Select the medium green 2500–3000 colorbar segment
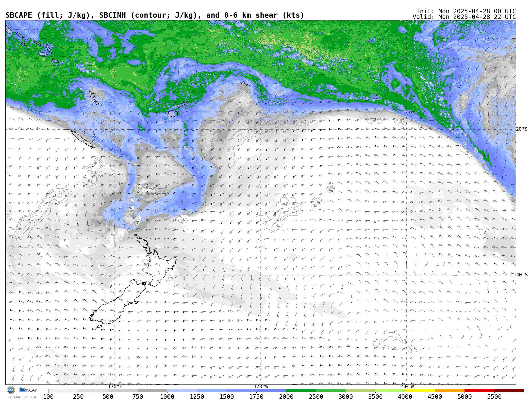This screenshot has width=532, height=400. (331, 391)
